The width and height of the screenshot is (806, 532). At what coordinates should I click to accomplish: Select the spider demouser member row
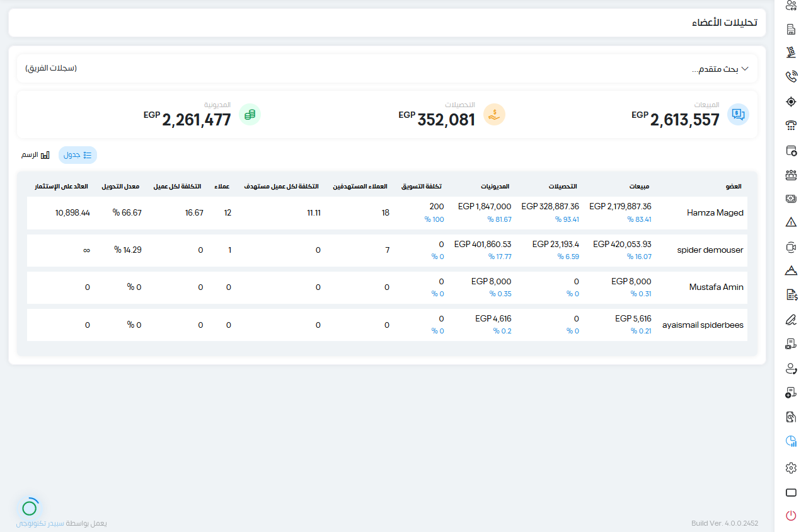pyautogui.click(x=387, y=250)
